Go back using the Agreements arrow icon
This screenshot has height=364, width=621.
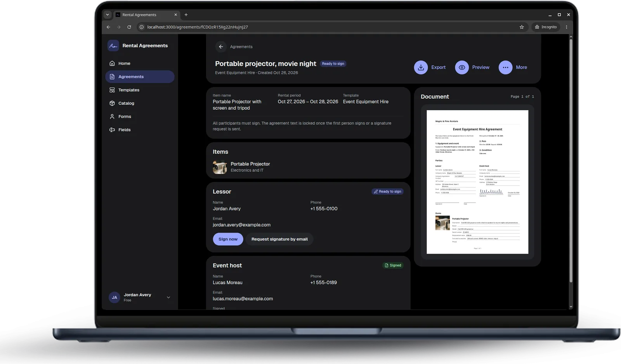click(x=221, y=47)
